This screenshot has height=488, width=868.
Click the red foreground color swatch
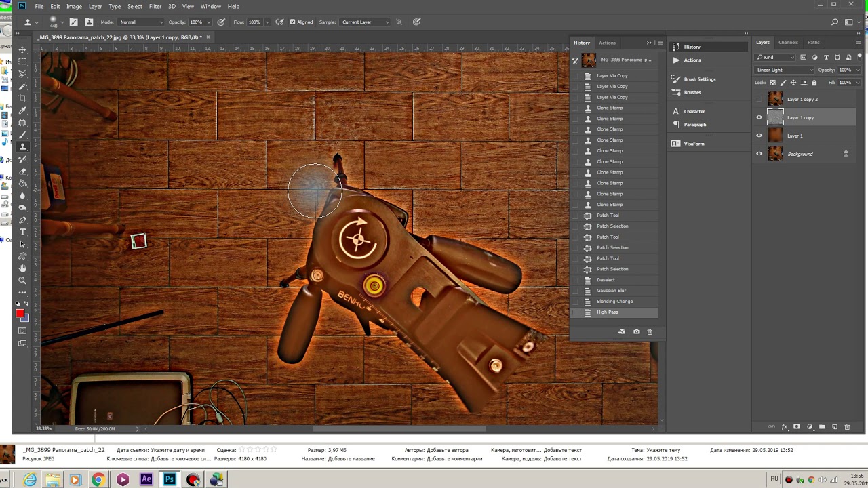pyautogui.click(x=20, y=313)
